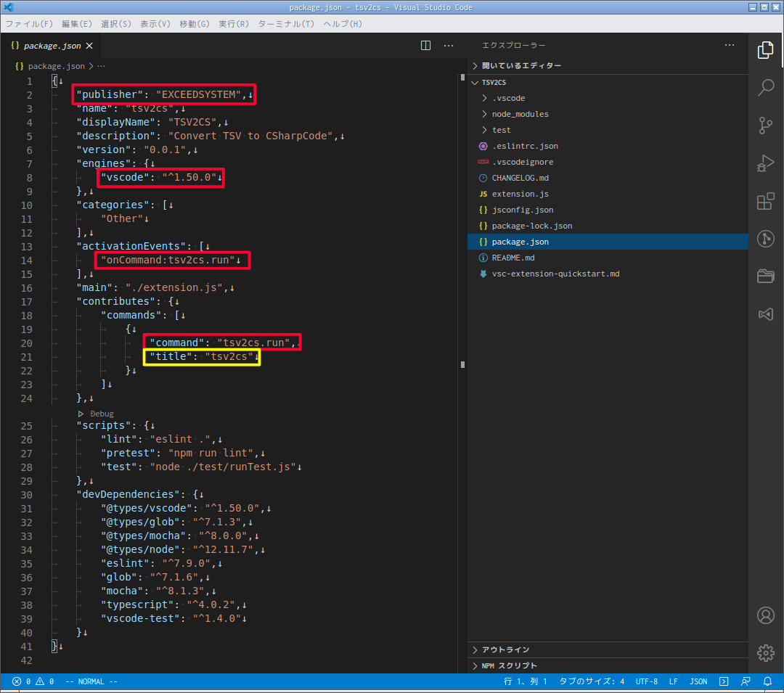The width and height of the screenshot is (784, 693).
Task: Change language mode JSON
Action: click(698, 681)
